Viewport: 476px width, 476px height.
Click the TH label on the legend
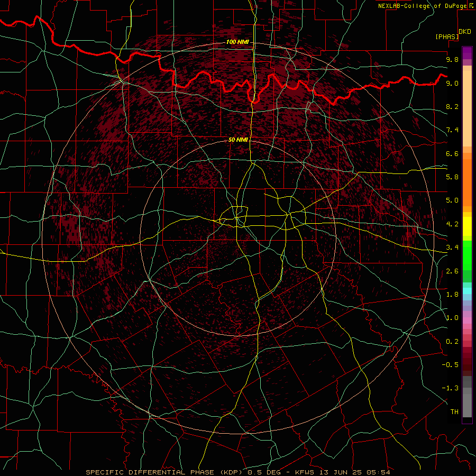(x=454, y=411)
